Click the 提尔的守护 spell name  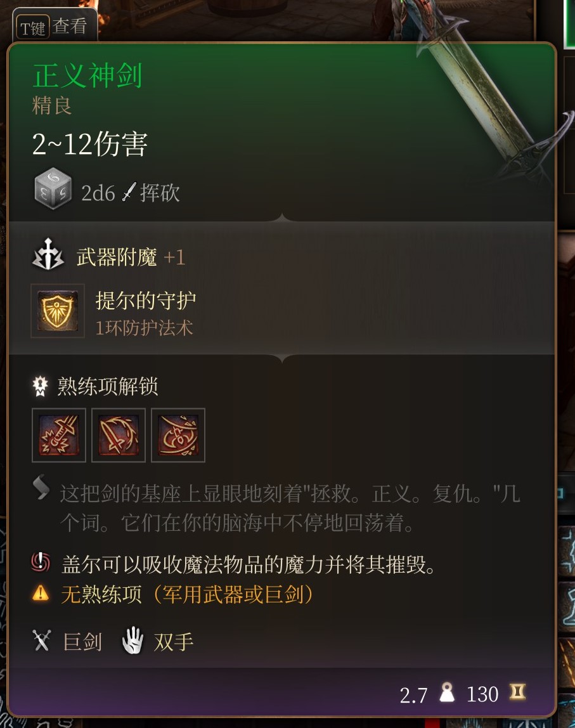tap(146, 301)
